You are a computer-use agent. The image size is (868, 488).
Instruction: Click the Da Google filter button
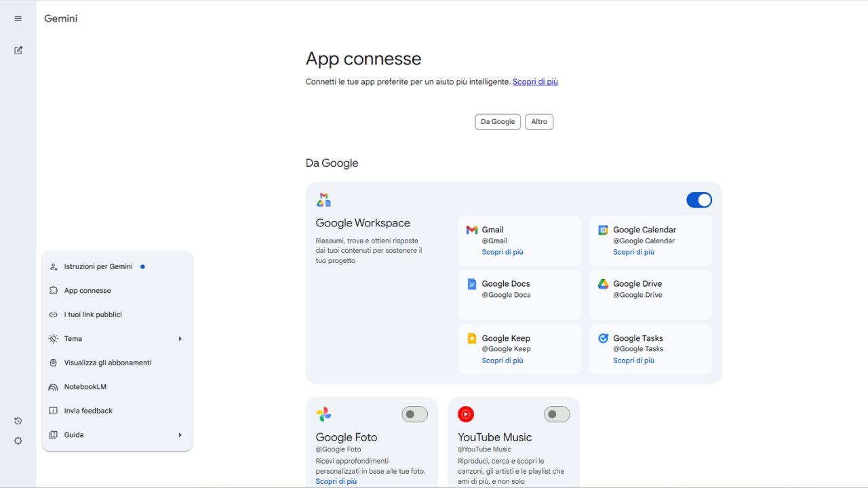click(x=498, y=122)
